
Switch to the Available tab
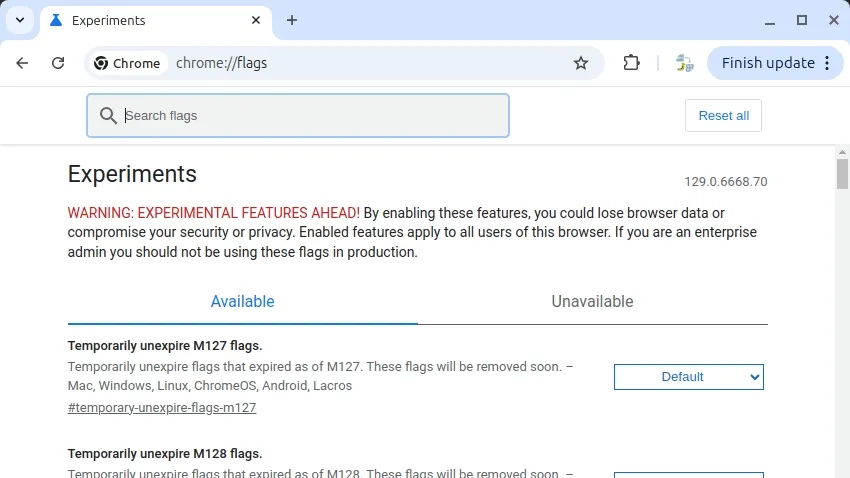tap(242, 302)
